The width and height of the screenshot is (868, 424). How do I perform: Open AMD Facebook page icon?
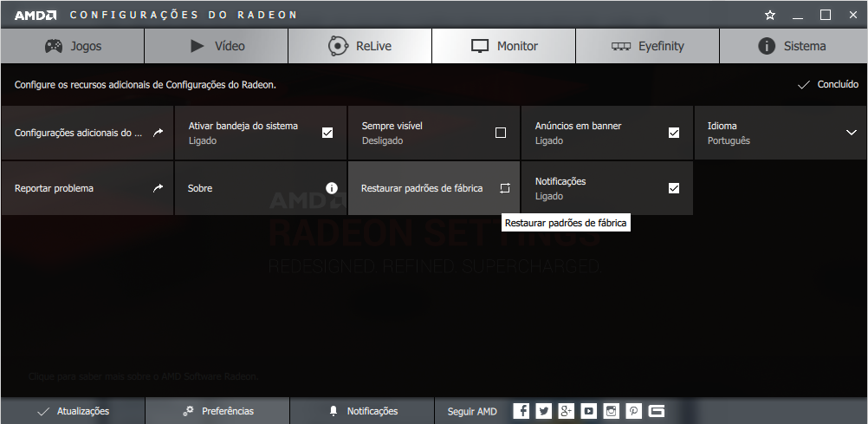tap(521, 411)
